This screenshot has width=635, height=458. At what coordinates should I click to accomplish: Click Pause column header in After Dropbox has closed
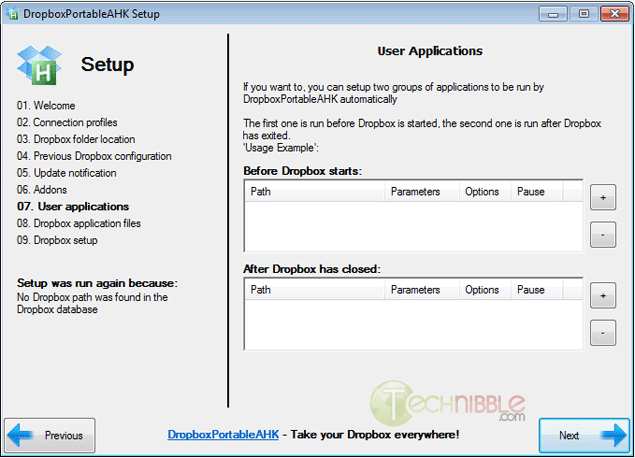click(537, 290)
